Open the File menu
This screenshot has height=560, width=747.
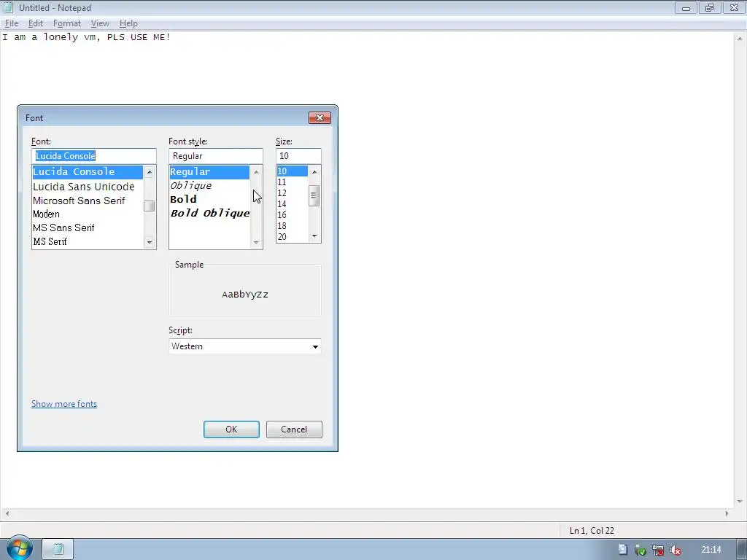[12, 23]
